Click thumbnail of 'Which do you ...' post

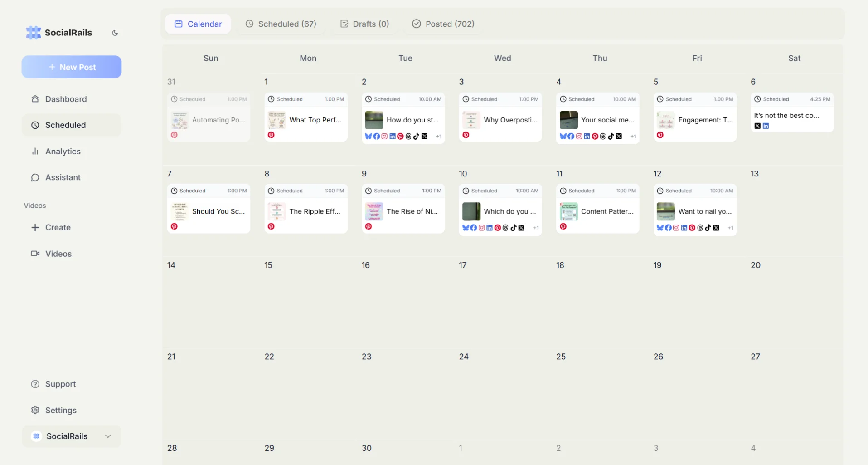[x=471, y=211]
